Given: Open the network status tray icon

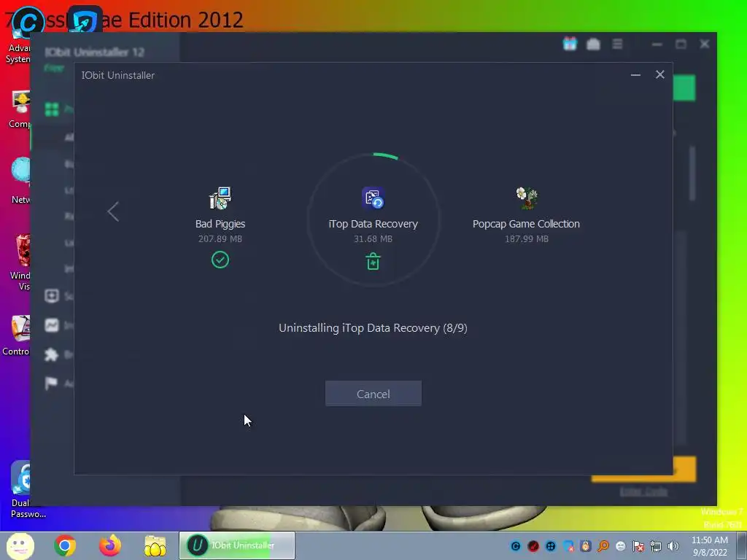Looking at the screenshot, I should point(656,546).
